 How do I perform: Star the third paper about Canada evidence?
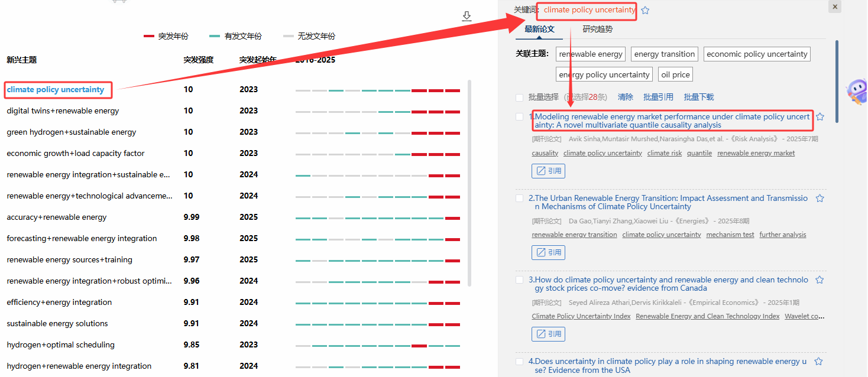click(820, 280)
